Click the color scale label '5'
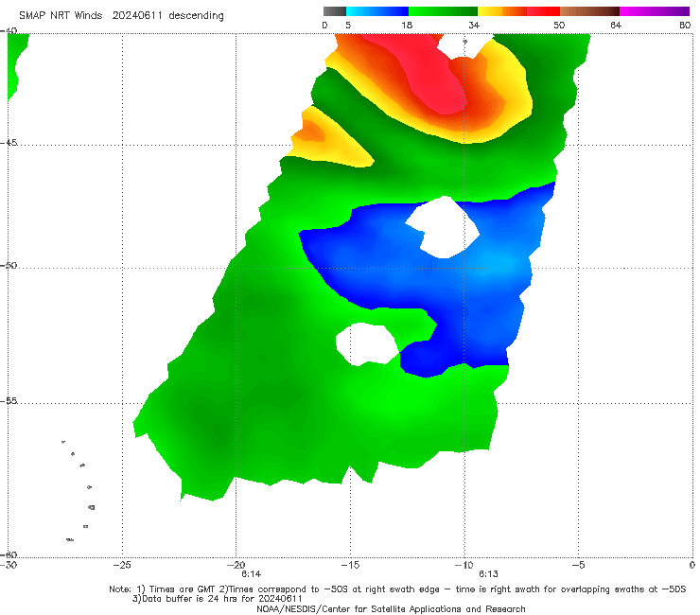The width and height of the screenshot is (700, 615). coord(348,26)
